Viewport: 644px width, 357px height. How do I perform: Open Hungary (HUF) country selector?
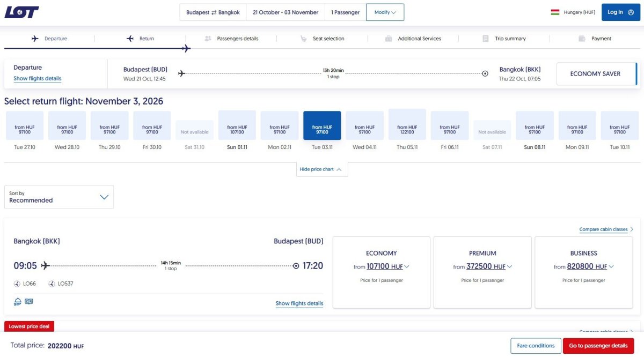pyautogui.click(x=573, y=12)
